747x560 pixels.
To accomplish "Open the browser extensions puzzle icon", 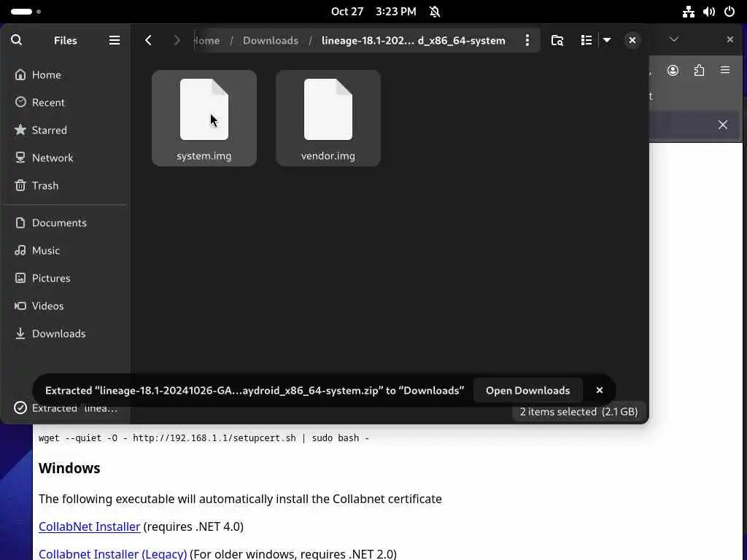I will [x=699, y=71].
